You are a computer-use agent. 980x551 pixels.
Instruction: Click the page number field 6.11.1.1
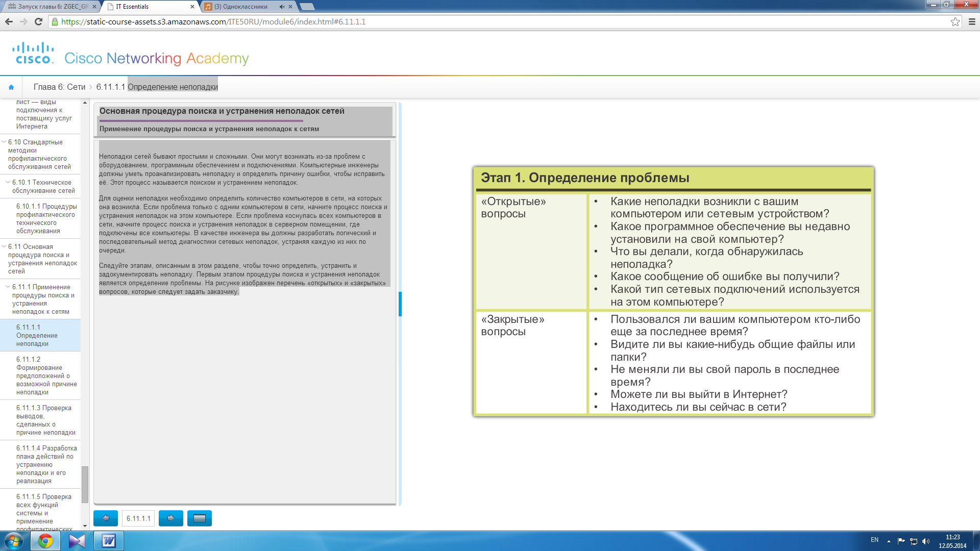click(138, 518)
